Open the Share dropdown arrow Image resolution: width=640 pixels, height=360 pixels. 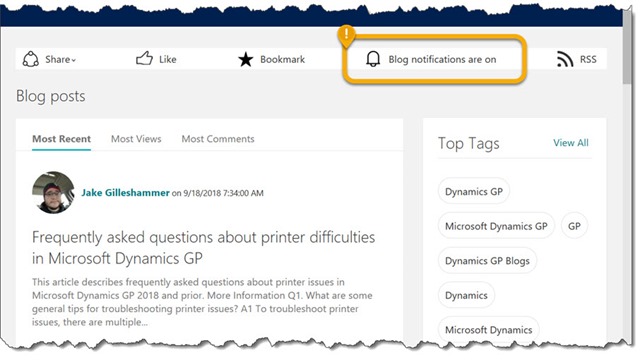click(x=74, y=60)
